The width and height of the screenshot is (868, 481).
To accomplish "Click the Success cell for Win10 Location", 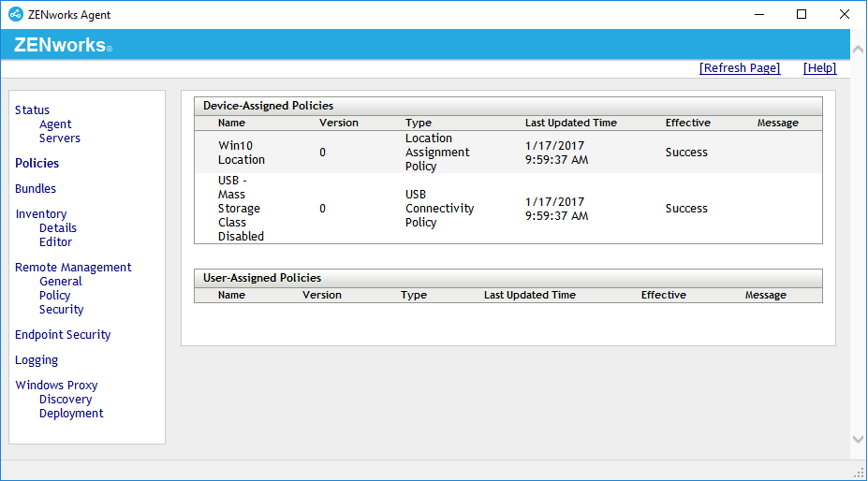I will pyautogui.click(x=686, y=153).
